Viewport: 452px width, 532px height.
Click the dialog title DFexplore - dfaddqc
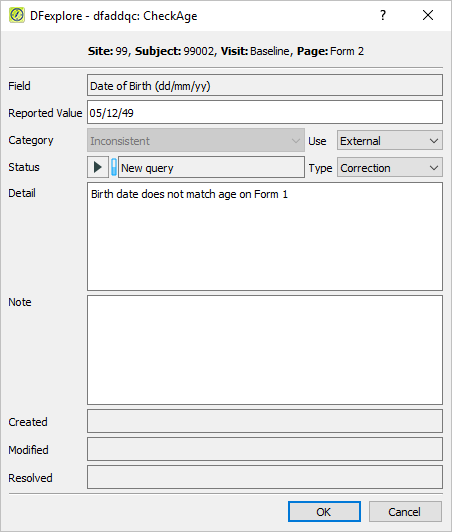(113, 16)
